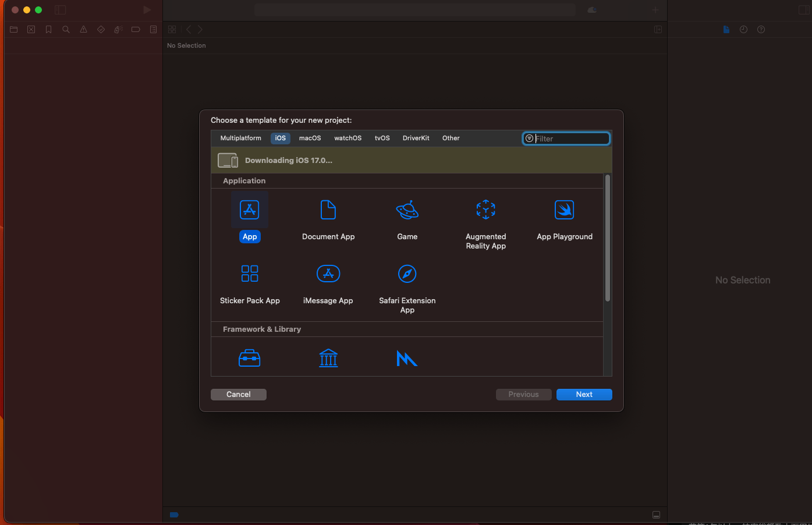The image size is (812, 525).
Task: Click the Previous button
Action: [524, 395]
